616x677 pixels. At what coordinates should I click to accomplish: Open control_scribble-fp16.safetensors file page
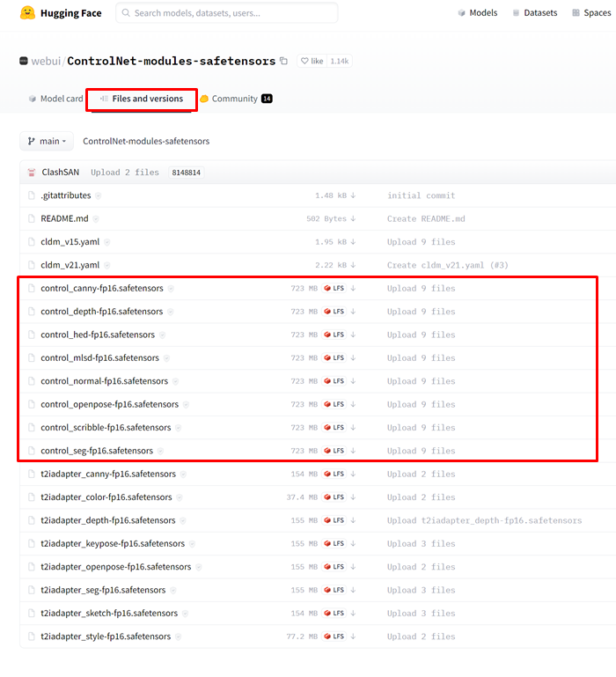(106, 428)
